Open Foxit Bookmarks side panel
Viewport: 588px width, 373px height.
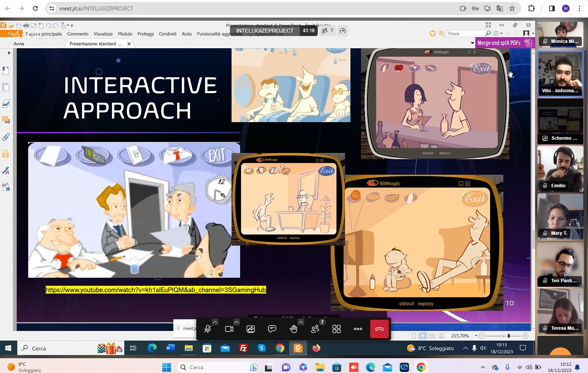pos(6,70)
